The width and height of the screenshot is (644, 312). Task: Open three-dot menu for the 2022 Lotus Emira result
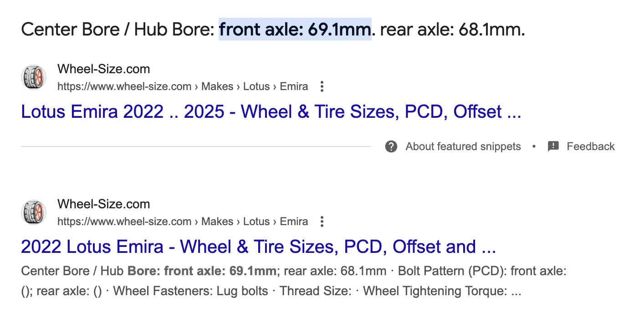(x=322, y=221)
